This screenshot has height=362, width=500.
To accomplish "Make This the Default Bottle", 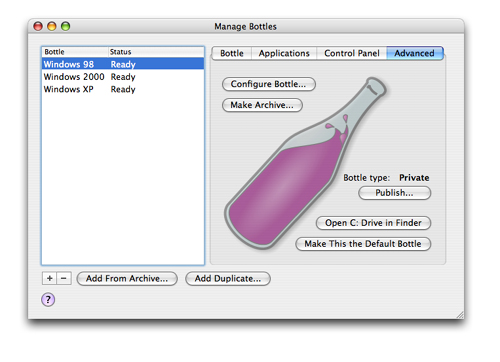I will [x=363, y=244].
